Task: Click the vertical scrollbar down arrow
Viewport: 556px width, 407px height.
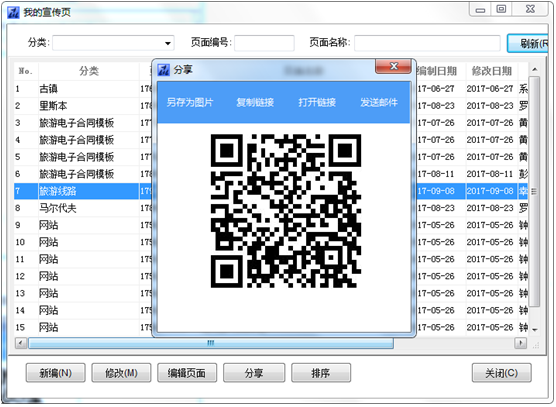Action: point(534,329)
